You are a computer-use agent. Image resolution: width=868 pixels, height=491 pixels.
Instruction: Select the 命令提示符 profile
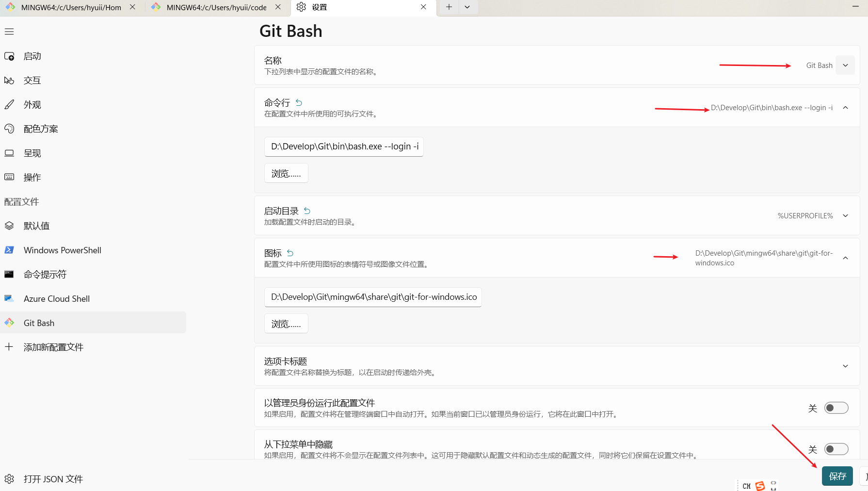tap(93, 275)
